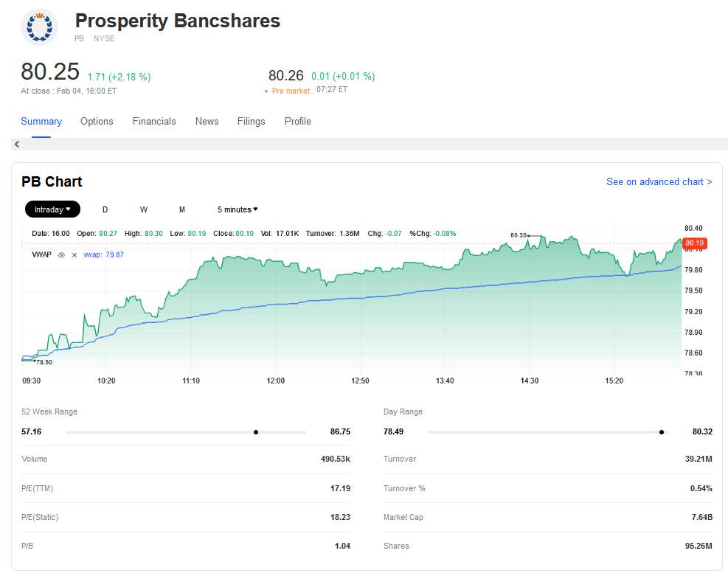Select the M monthly chart period
728x576 pixels.
point(182,209)
